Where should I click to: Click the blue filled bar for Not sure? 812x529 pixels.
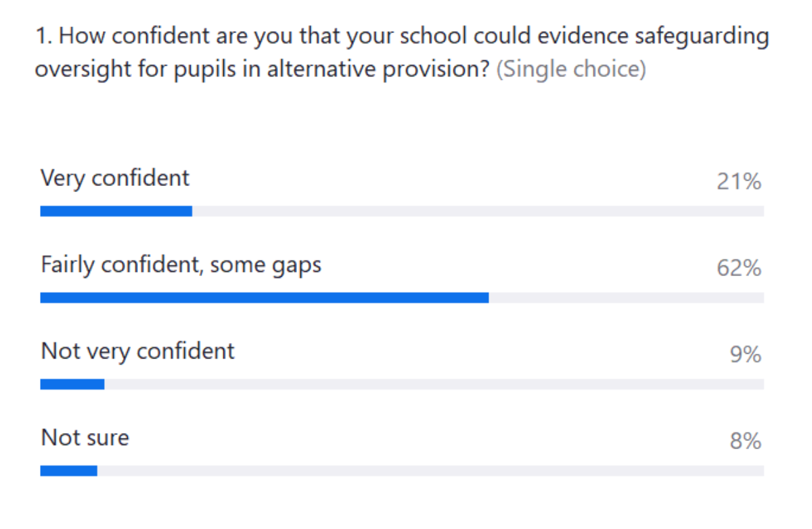click(68, 471)
